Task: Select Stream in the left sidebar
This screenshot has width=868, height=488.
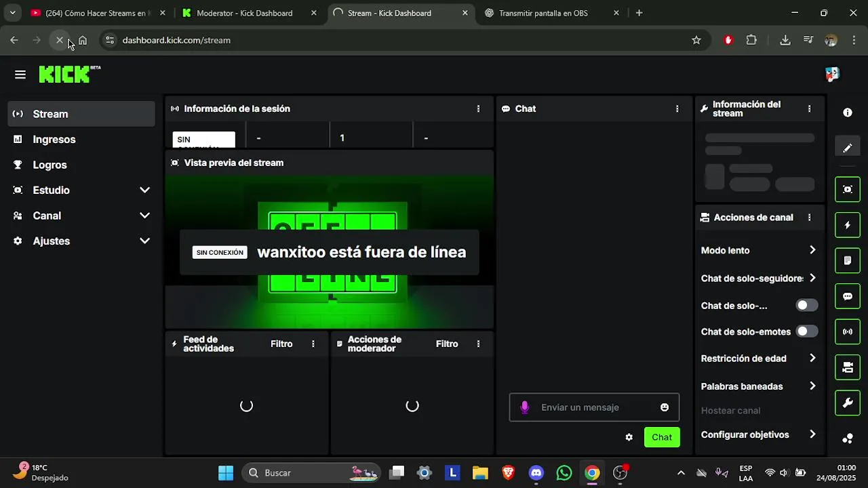Action: [82, 114]
